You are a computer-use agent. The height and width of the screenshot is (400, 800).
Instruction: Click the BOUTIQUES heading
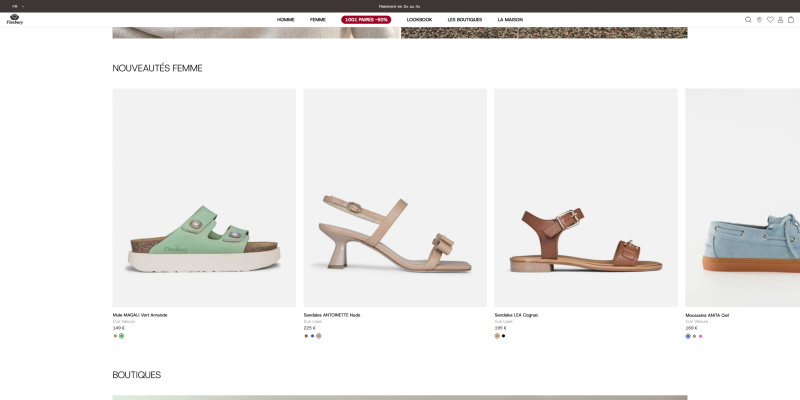137,375
